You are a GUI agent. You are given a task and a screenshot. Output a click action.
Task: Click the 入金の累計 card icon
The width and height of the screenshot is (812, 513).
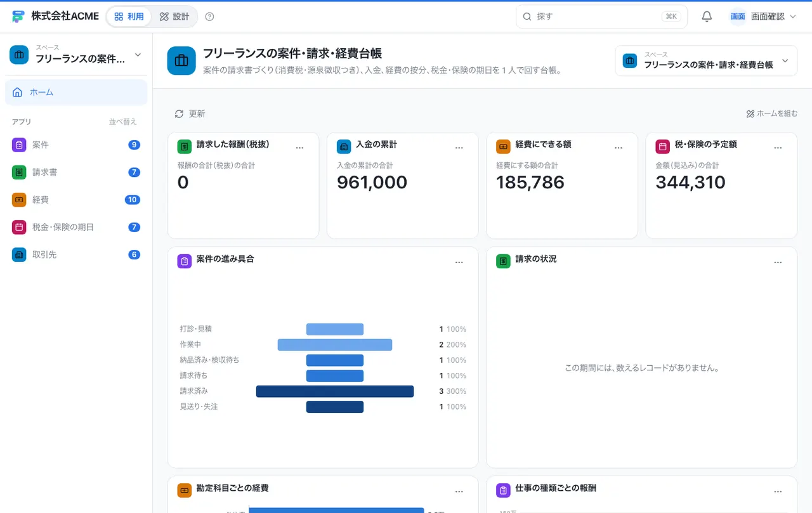pos(344,146)
